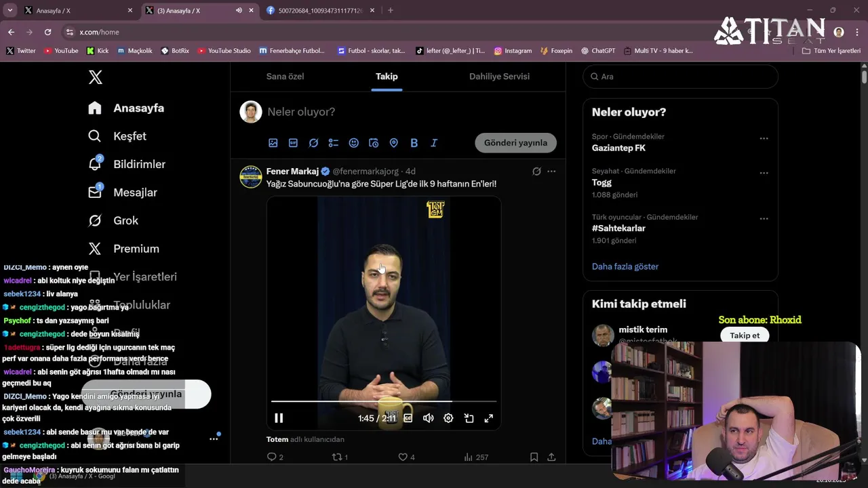Open Bildirimler notifications
Image resolution: width=868 pixels, height=488 pixels.
[127, 164]
